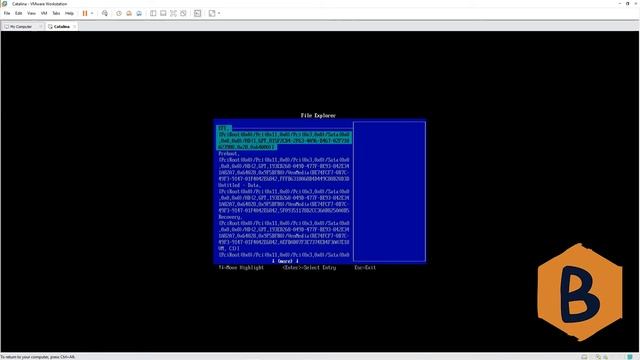Click the VMware Workstation title bar app icon

click(x=5, y=4)
